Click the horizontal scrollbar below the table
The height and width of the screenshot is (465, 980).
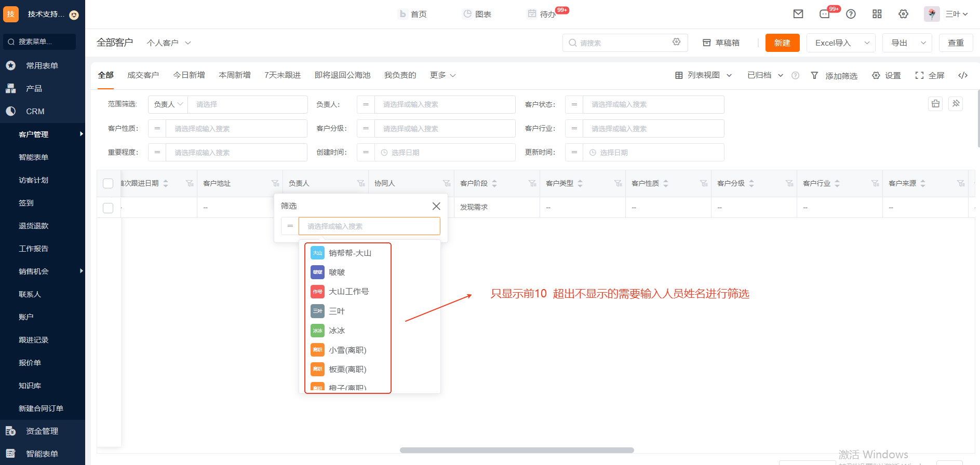tap(517, 450)
